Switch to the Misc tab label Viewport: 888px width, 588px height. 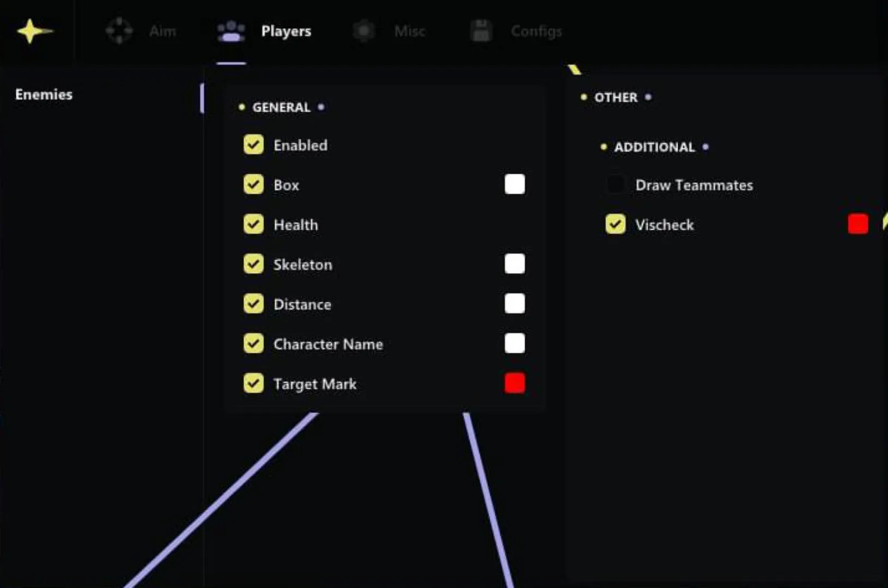tap(410, 31)
